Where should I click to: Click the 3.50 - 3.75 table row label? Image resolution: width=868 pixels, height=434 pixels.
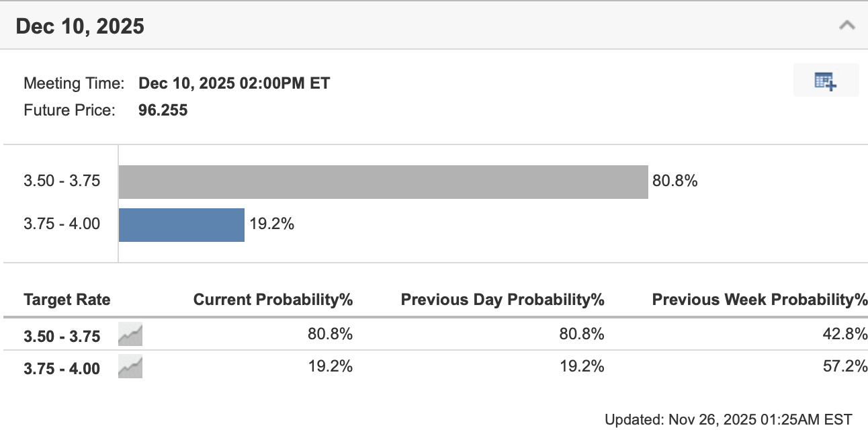(x=62, y=336)
